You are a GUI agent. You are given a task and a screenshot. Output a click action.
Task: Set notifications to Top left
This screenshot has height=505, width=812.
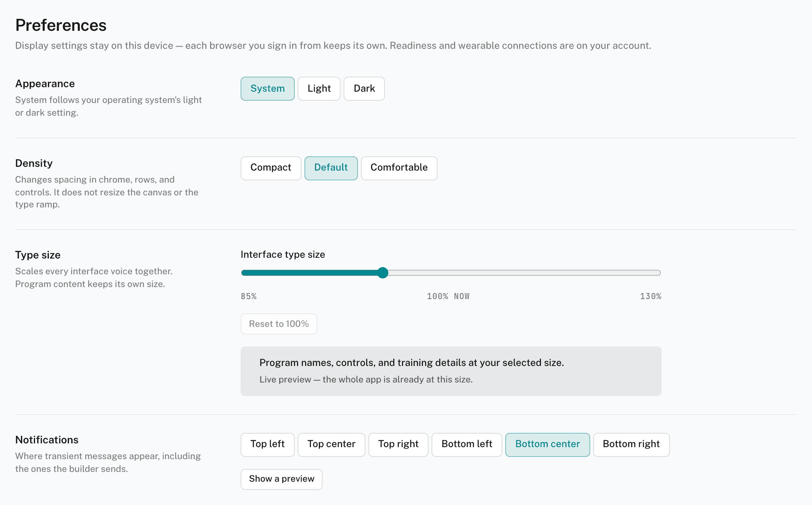[267, 445]
